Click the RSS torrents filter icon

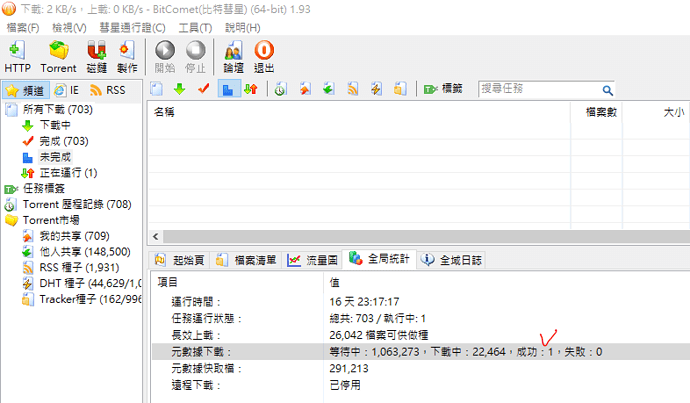352,89
